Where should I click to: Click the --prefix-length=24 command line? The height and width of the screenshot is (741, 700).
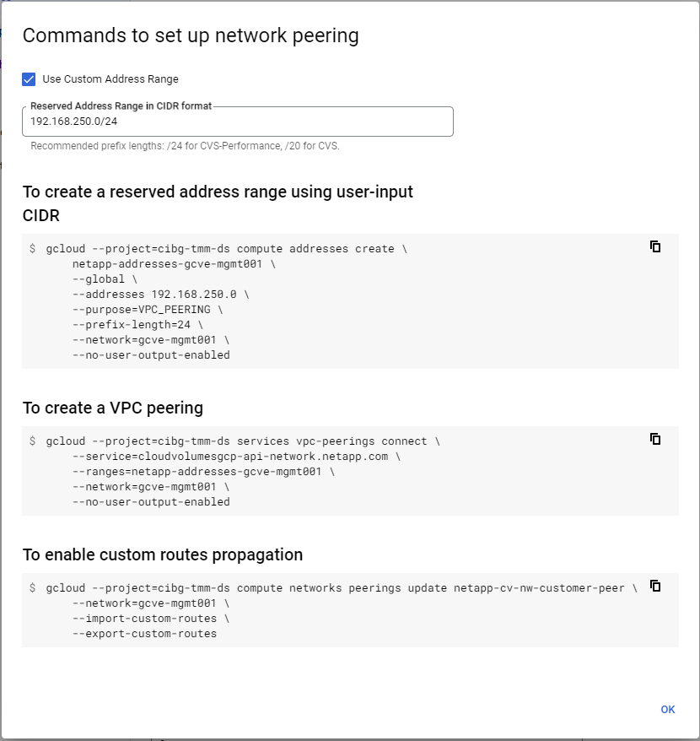(137, 325)
